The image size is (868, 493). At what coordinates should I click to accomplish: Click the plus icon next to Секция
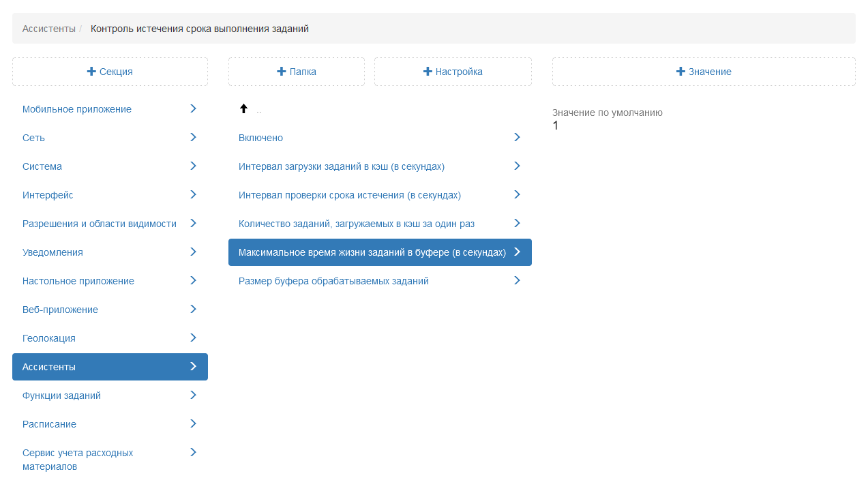point(91,72)
